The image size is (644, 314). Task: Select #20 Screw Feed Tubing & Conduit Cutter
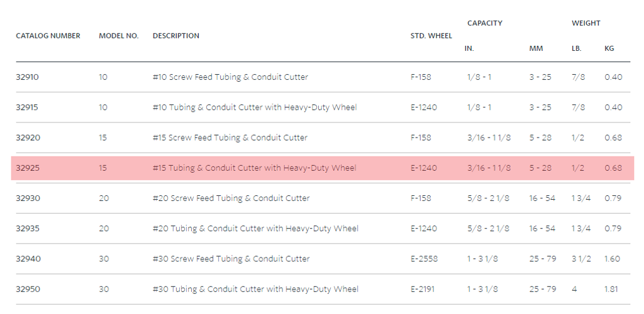[231, 198]
